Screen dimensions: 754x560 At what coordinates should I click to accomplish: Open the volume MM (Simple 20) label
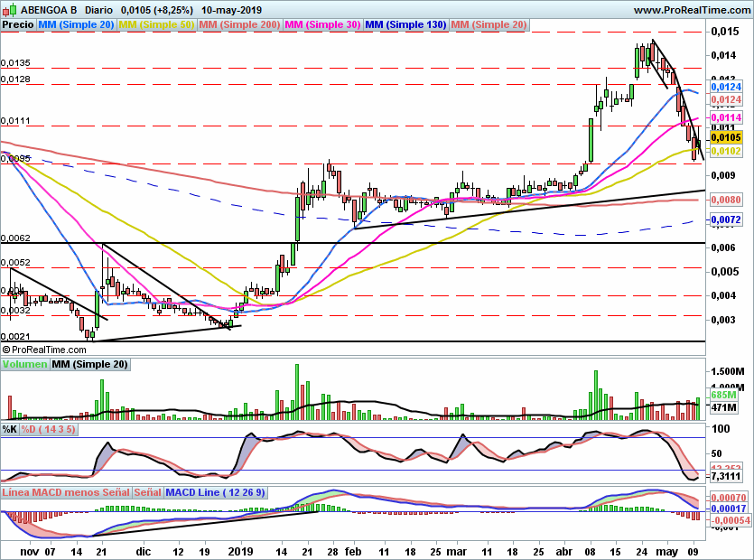pos(90,364)
